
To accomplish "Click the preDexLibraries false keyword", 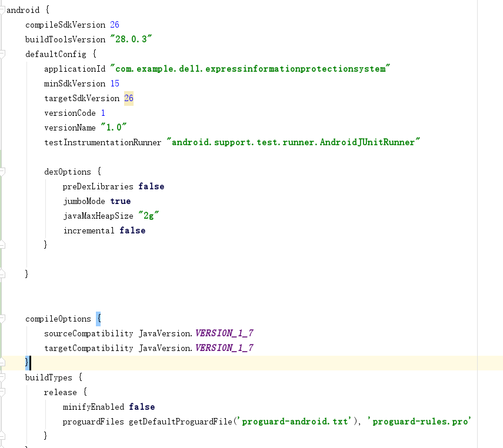I will click(x=151, y=186).
